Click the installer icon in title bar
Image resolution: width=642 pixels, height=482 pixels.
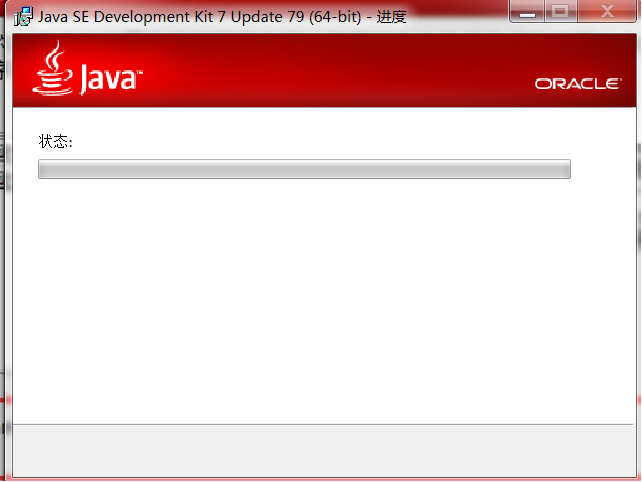(x=23, y=16)
